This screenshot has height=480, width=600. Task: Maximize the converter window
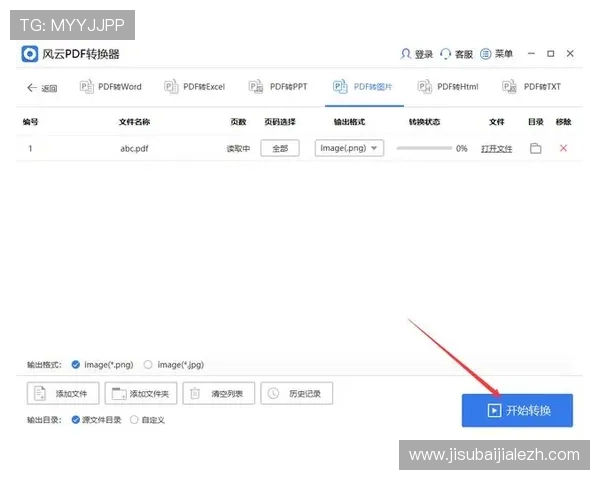click(551, 54)
